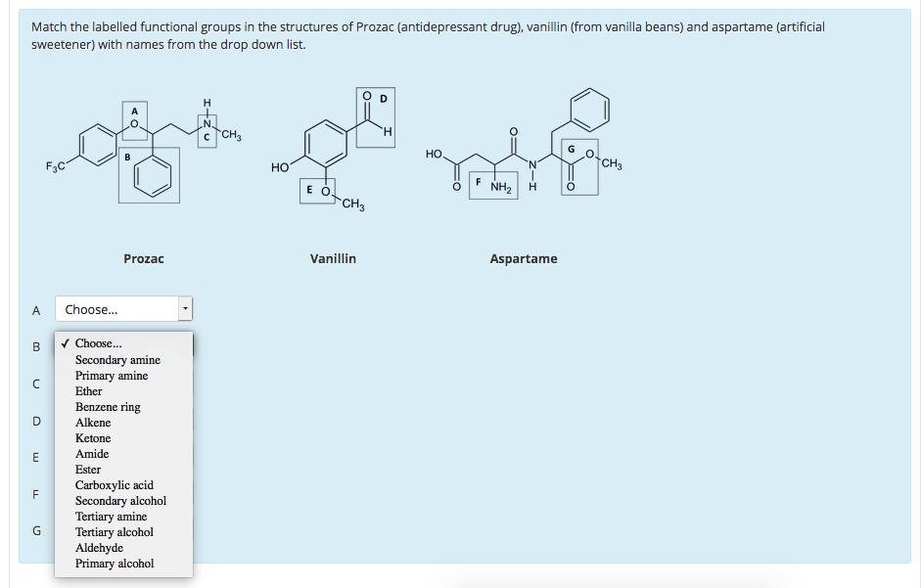
Task: Select "Ketone" in the dropdown list
Action: [92, 437]
